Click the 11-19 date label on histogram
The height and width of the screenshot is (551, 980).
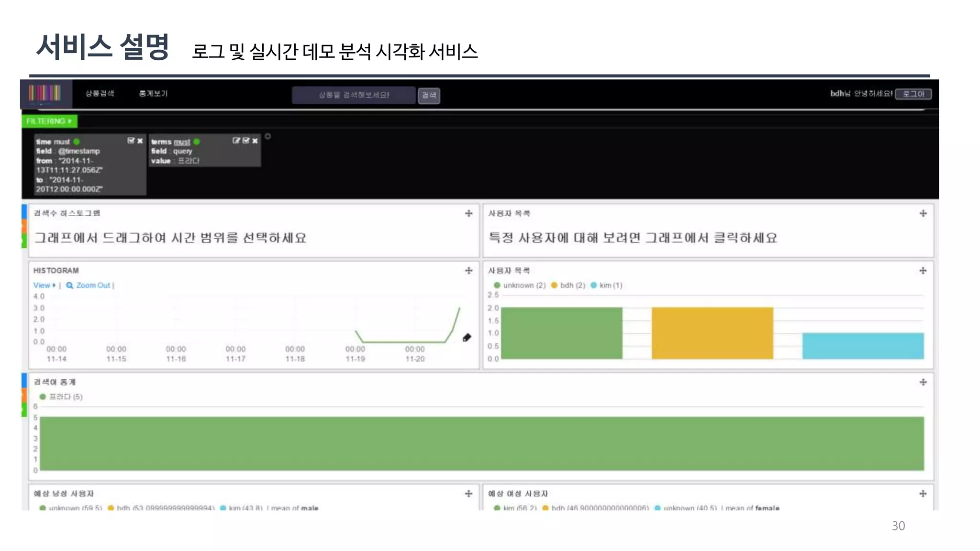coord(355,359)
